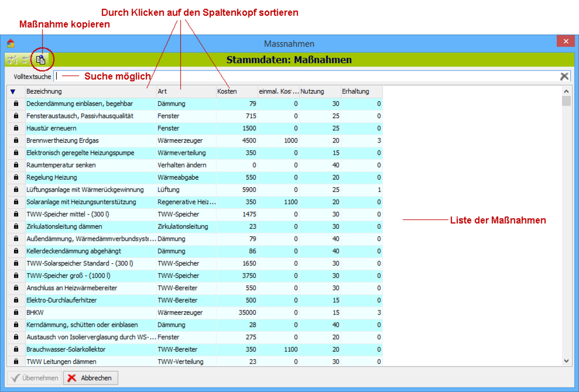Click lock icon beside Brennwertheizung Erdgas
Screen dimensions: 579x392
point(16,140)
